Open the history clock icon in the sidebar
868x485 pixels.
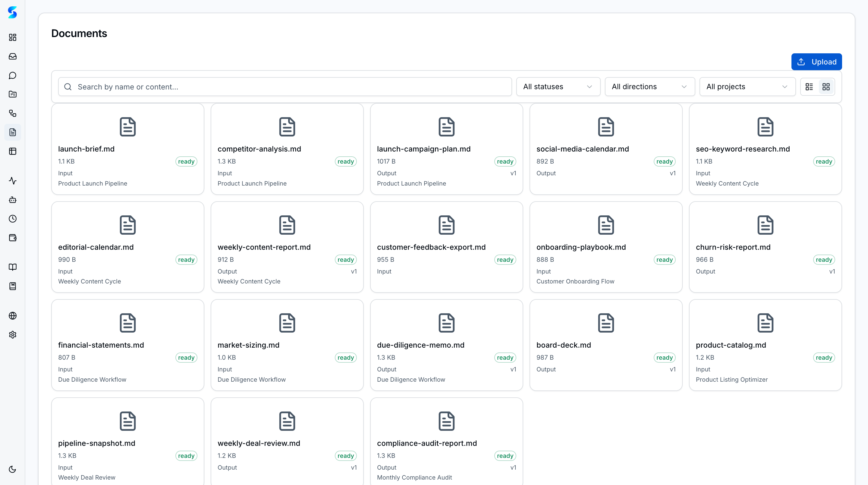click(x=12, y=218)
